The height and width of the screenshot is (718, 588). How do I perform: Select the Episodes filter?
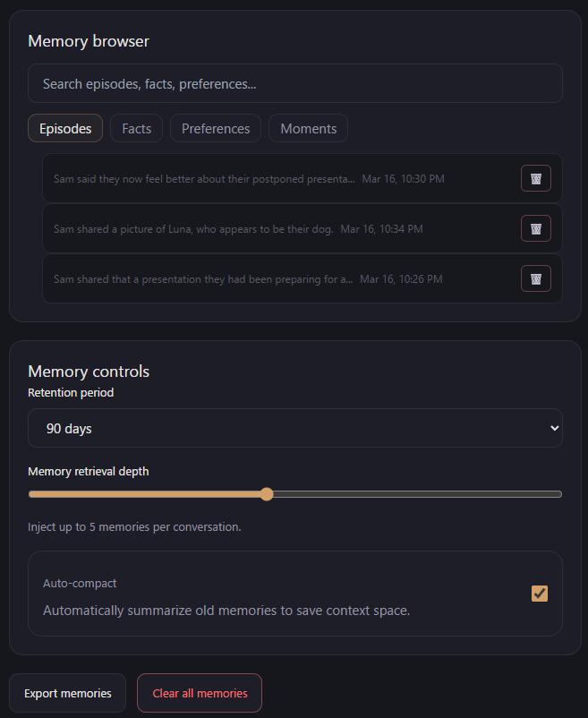tap(64, 128)
